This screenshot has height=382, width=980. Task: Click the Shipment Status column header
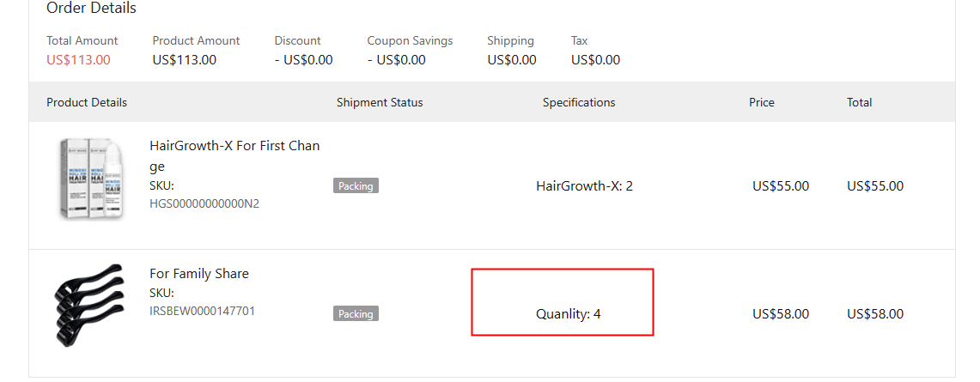380,102
